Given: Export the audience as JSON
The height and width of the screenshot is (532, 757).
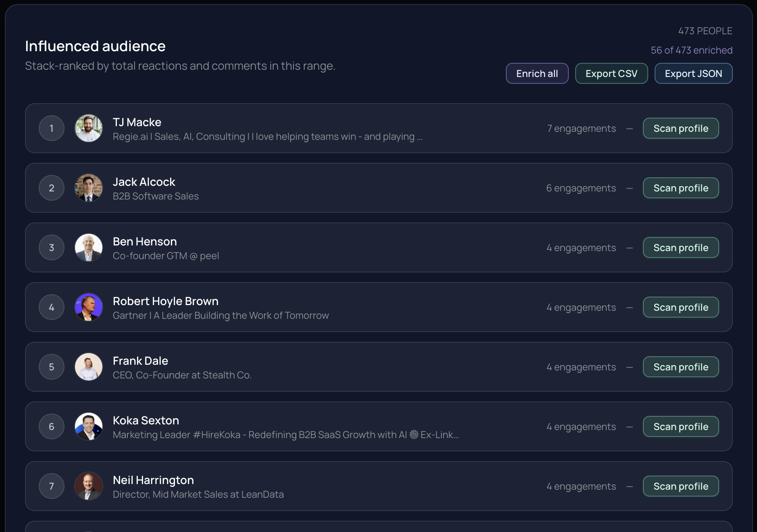Looking at the screenshot, I should pyautogui.click(x=693, y=73).
